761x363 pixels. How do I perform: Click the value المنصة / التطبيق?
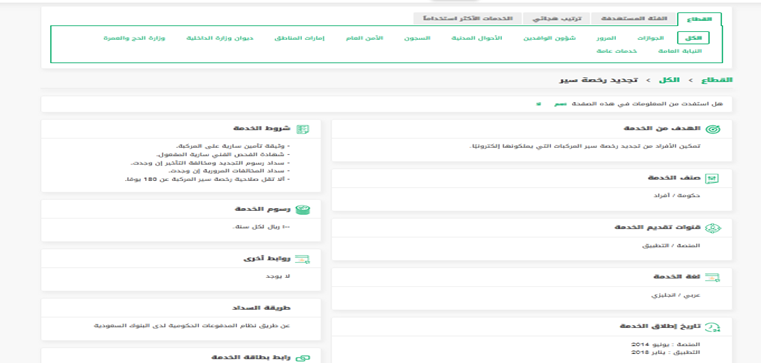(x=671, y=245)
